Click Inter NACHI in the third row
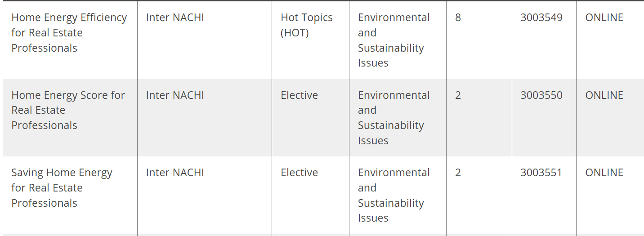Screen dimensions: 644x236 click(175, 173)
